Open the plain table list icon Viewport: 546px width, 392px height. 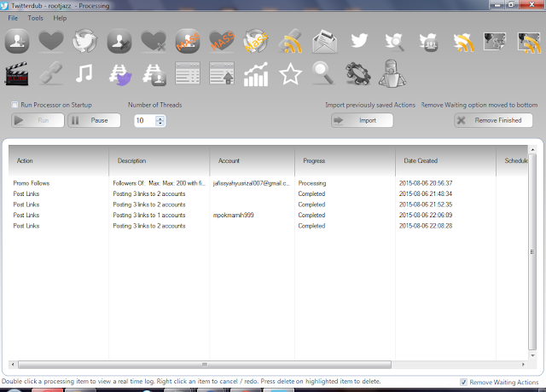[x=188, y=73]
